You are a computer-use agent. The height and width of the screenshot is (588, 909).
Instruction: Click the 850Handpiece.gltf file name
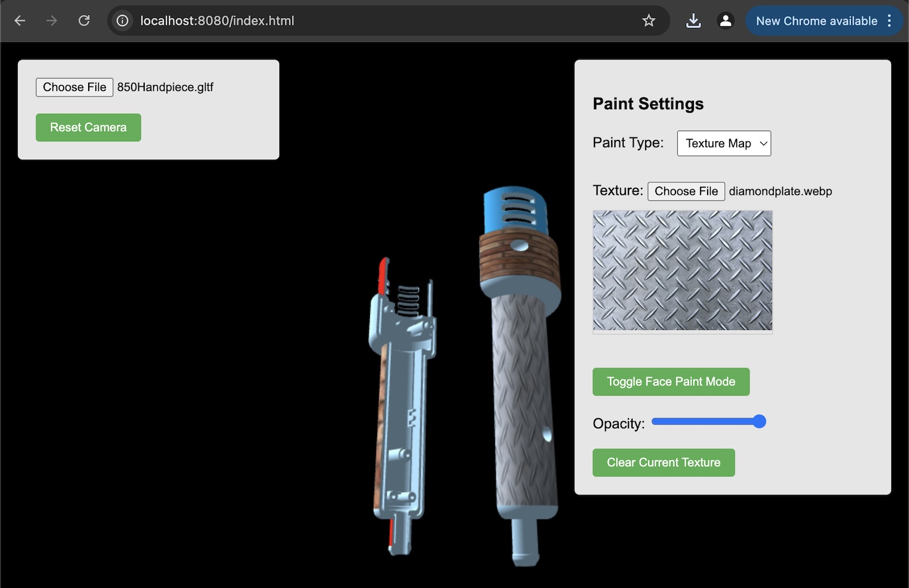165,87
